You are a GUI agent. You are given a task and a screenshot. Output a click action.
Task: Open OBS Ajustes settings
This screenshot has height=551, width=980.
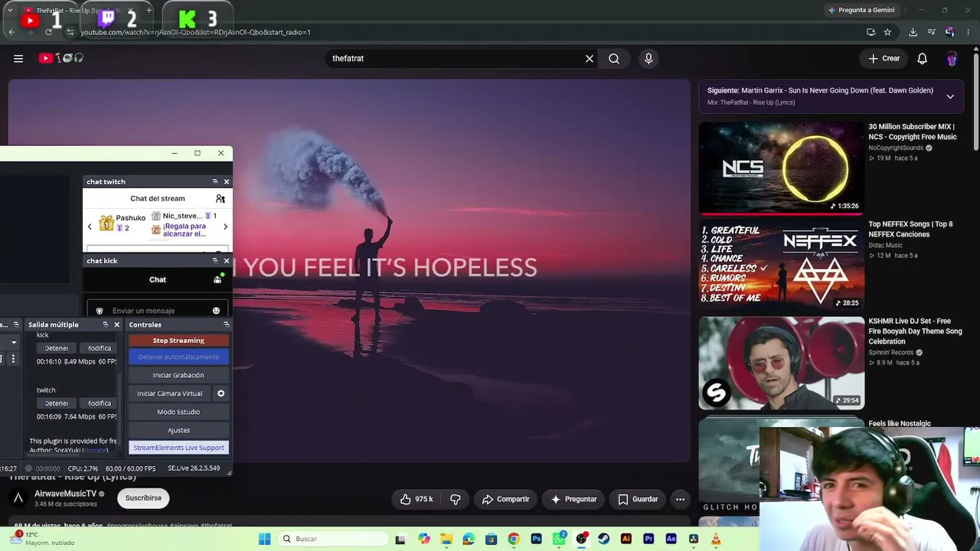178,430
